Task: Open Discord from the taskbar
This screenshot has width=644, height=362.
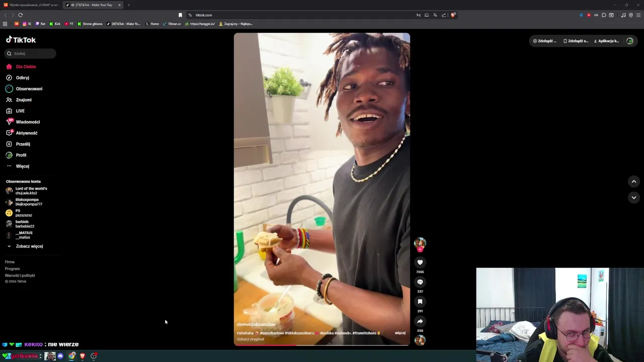Action: 60,356
